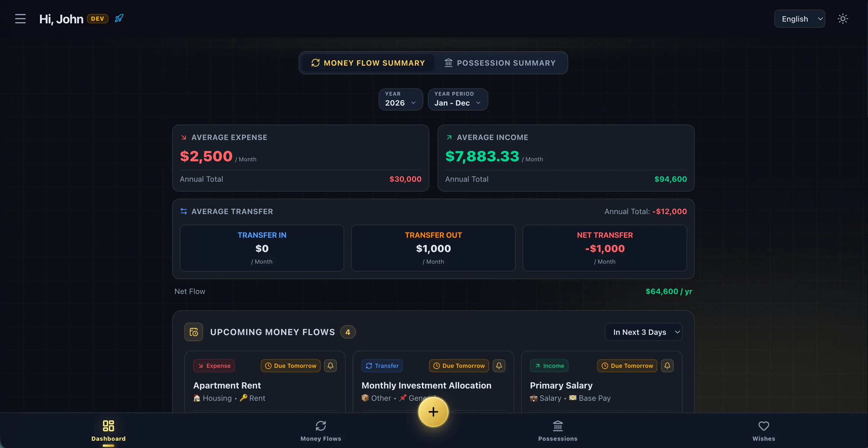Toggle reminder bell on Primary Salary card
This screenshot has width=868, height=448.
(667, 366)
